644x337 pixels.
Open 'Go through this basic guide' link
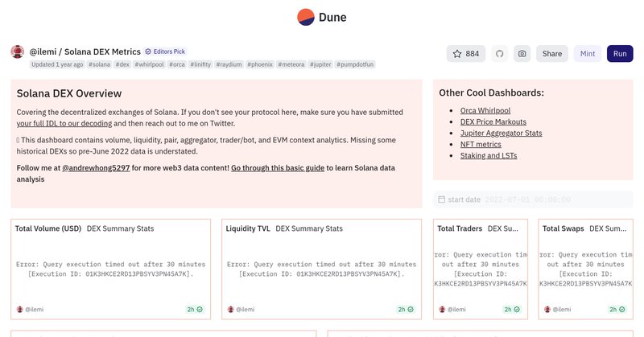278,168
